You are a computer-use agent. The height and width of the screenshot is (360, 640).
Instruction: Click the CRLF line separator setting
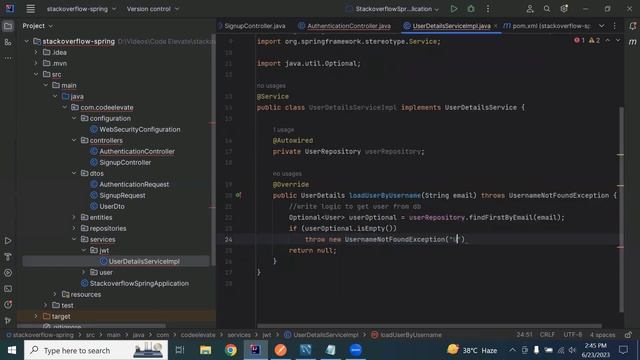point(547,335)
